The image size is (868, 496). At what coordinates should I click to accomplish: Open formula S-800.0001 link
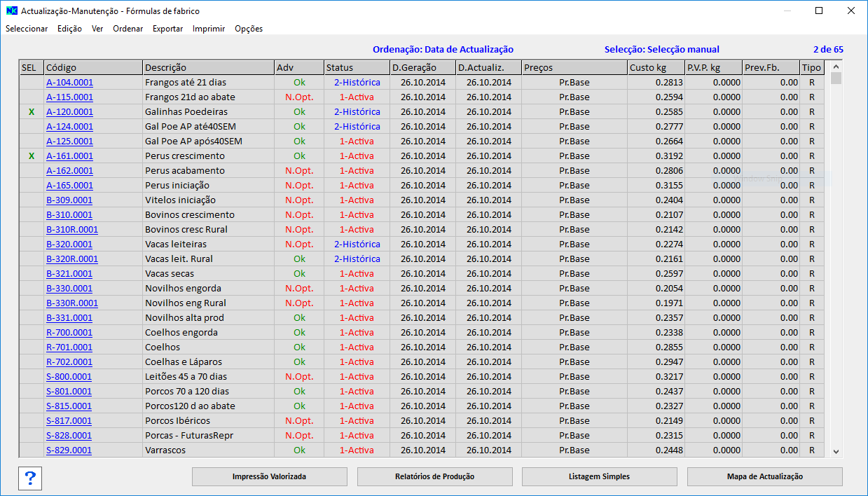pyautogui.click(x=69, y=377)
